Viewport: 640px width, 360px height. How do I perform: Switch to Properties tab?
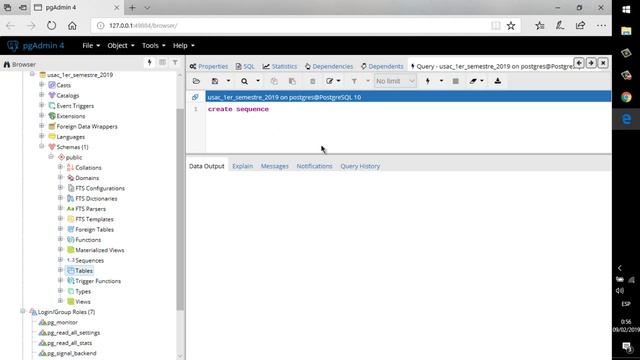click(209, 66)
